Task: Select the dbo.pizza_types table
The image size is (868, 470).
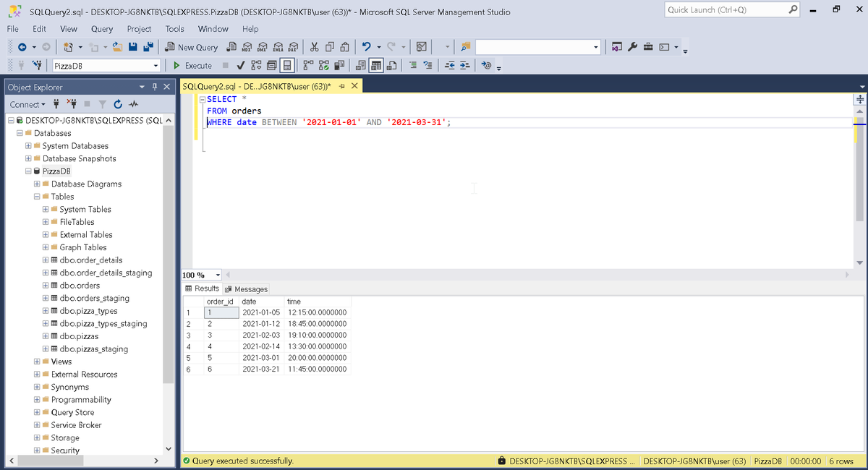Action: pyautogui.click(x=88, y=311)
